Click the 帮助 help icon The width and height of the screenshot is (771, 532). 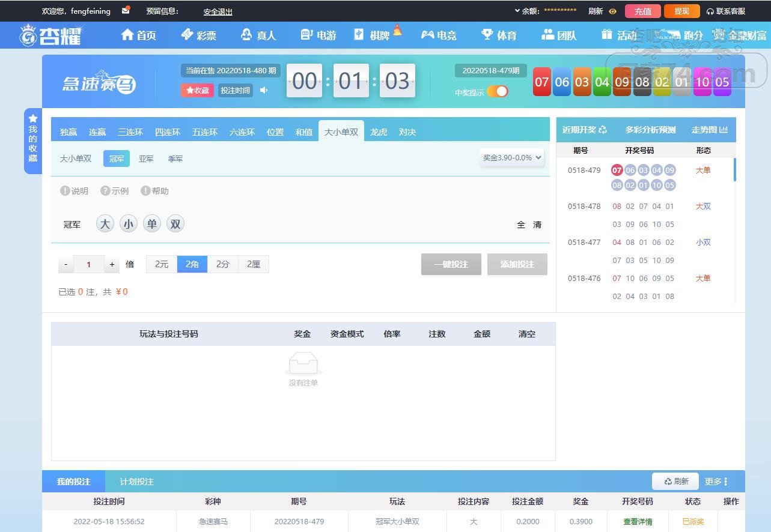click(x=145, y=191)
